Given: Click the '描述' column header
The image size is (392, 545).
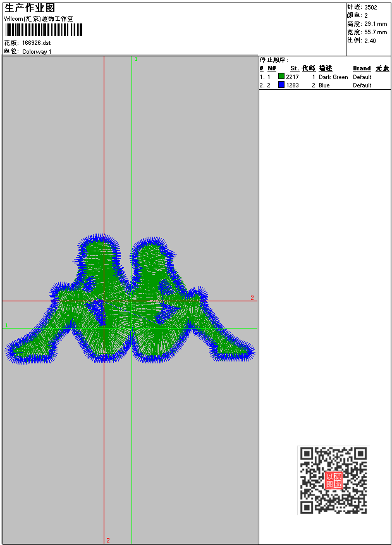Looking at the screenshot, I should tap(326, 68).
